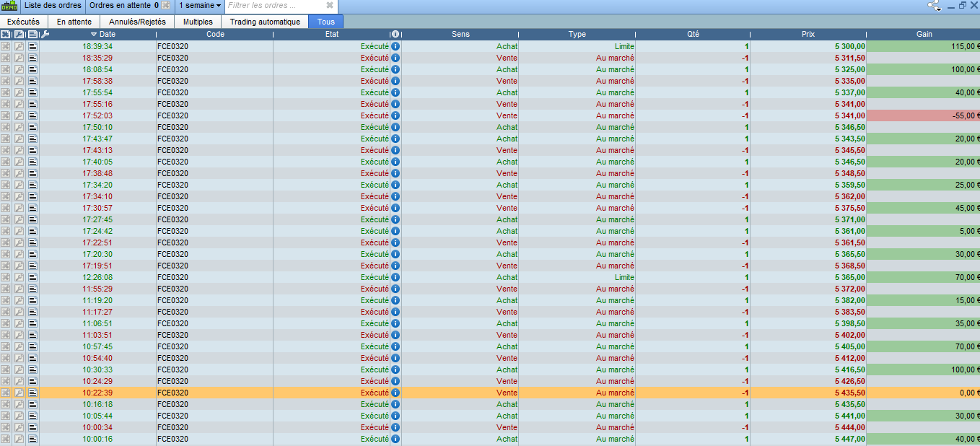This screenshot has height=446, width=980.
Task: Select the 17:34:20 order time
Action: [x=97, y=185]
